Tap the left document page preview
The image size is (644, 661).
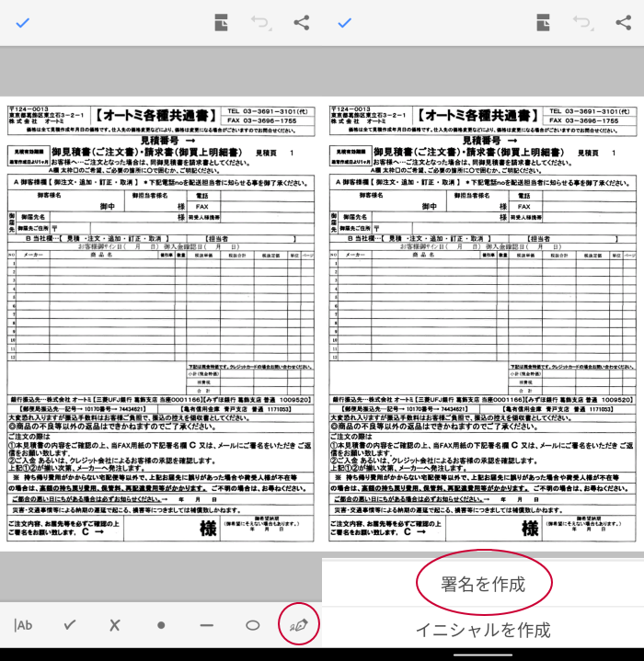coord(161,324)
